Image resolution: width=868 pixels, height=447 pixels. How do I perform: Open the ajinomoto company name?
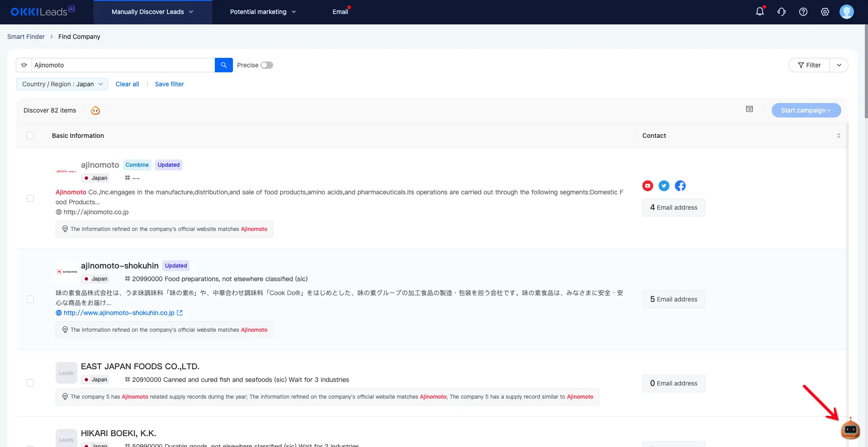[x=100, y=165]
